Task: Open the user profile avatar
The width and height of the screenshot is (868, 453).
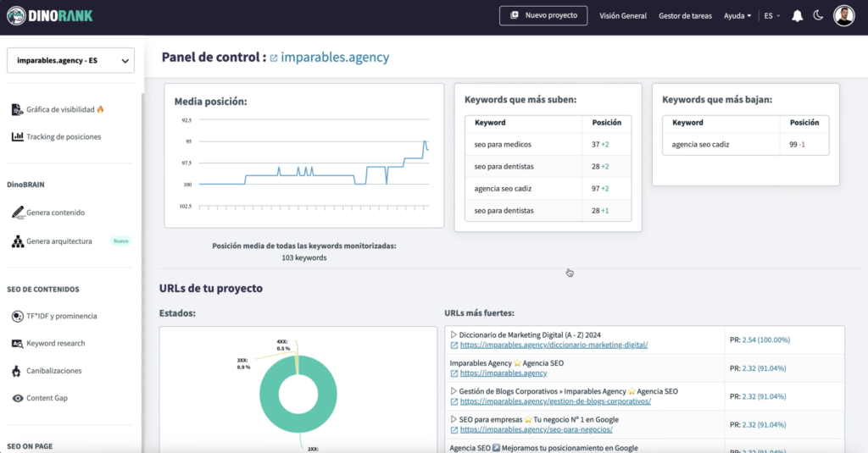Action: (x=843, y=15)
